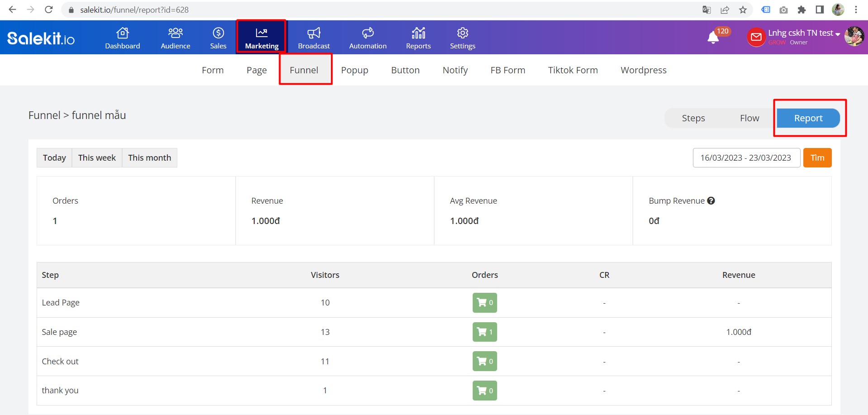868x415 pixels.
Task: Switch to the Popup tab
Action: point(355,70)
